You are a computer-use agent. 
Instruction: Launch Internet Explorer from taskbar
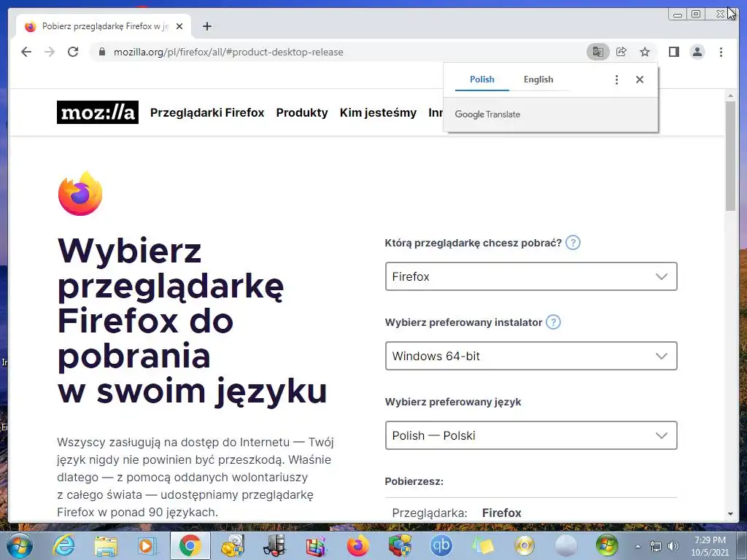click(64, 545)
